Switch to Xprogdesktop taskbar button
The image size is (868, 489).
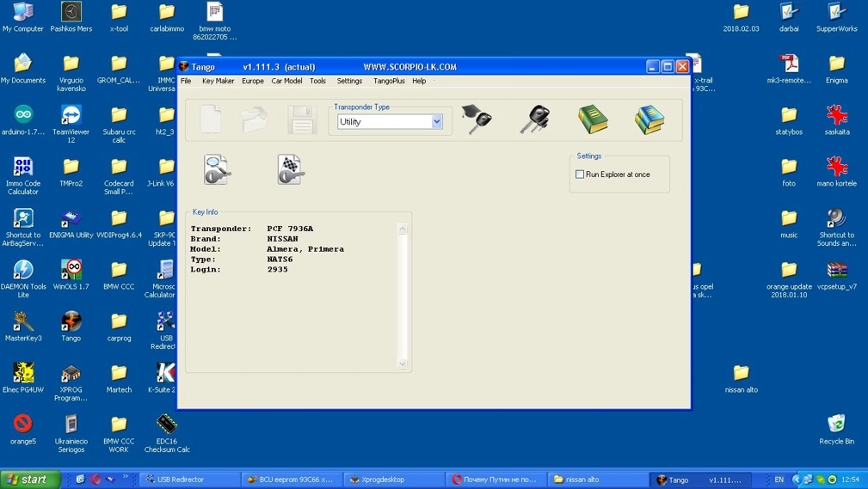[393, 480]
